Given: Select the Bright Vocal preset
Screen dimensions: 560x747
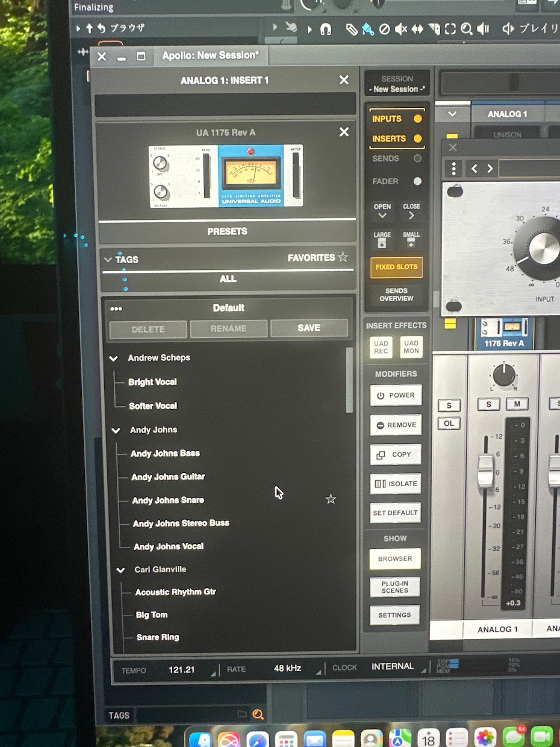Looking at the screenshot, I should [x=152, y=382].
